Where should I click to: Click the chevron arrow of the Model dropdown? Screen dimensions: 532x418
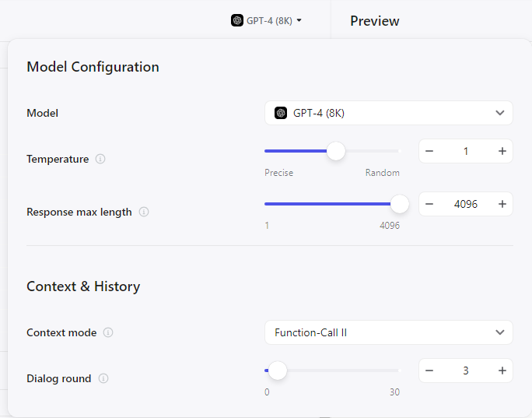[x=500, y=113]
